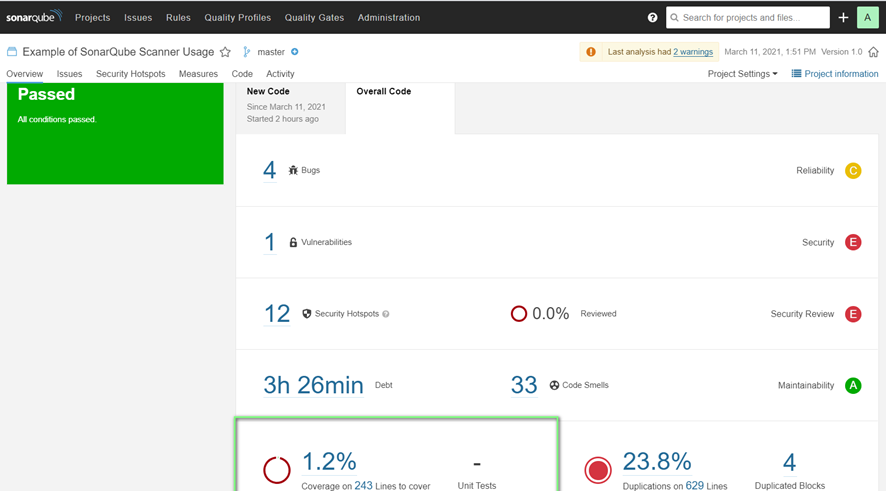This screenshot has height=491, width=886.
Task: Switch to the Activity tab
Action: pos(280,74)
